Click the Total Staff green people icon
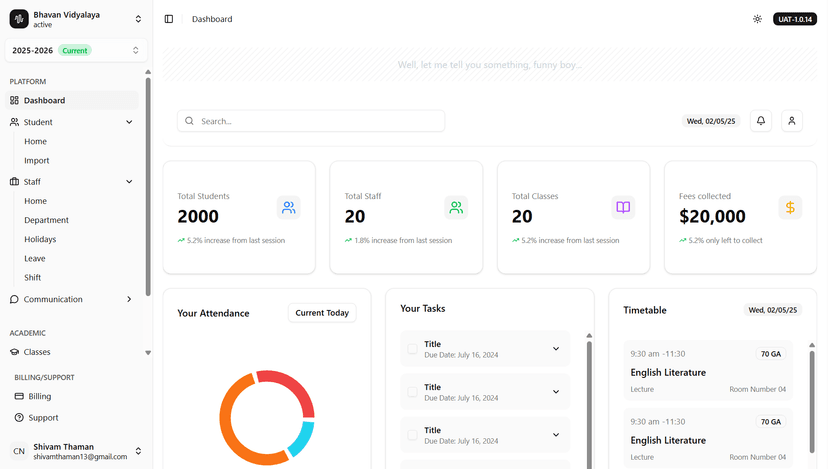This screenshot has height=469, width=828. tap(456, 208)
